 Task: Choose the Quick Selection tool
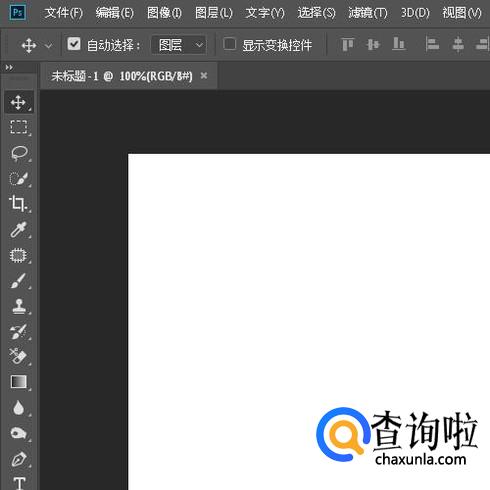[x=18, y=179]
